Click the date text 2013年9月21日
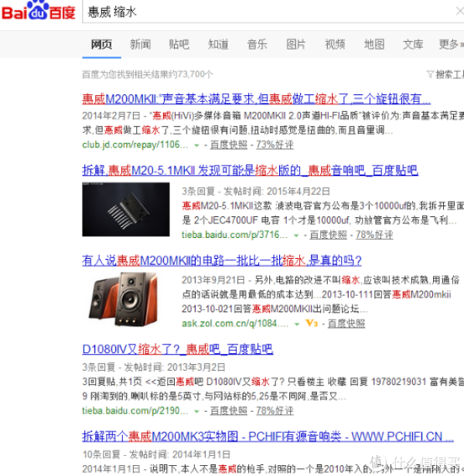Image resolution: width=464 pixels, height=476 pixels. (213, 280)
